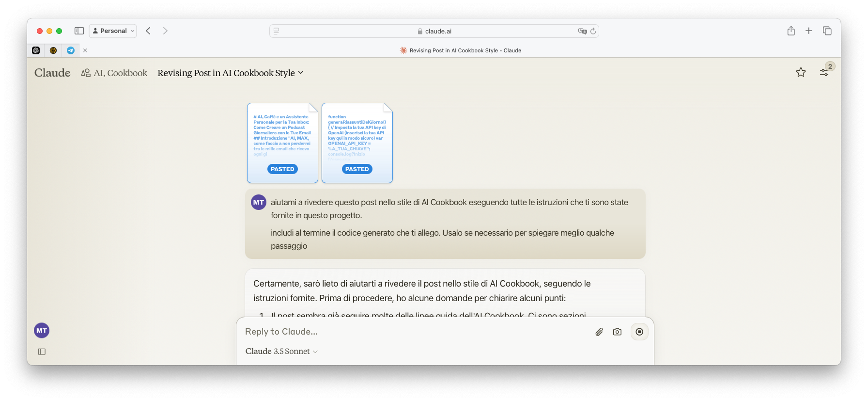
Task: Click the claude.ai address bar
Action: (434, 31)
